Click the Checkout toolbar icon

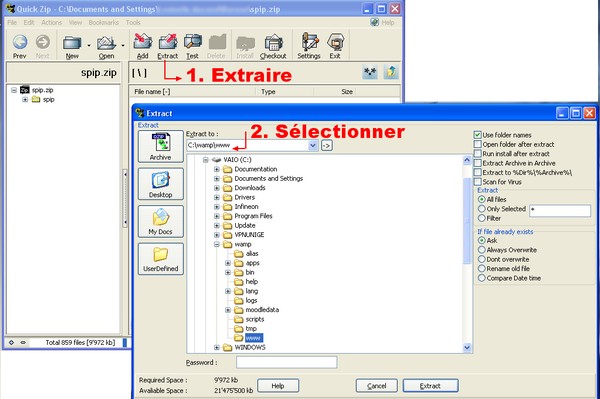[x=273, y=42]
